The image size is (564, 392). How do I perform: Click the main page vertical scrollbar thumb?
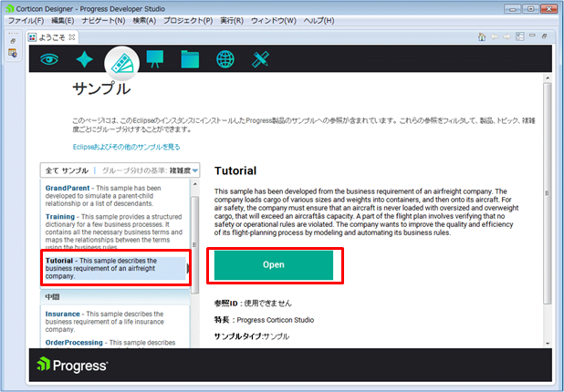point(548,193)
